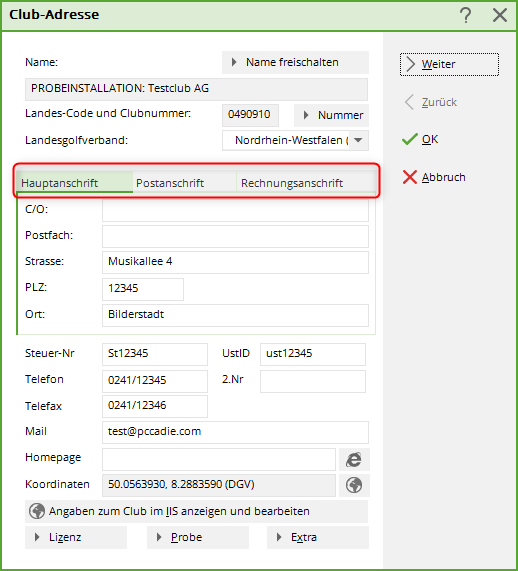Close the Club-Adresse dialog
Screen dimensions: 518x571
[500, 15]
